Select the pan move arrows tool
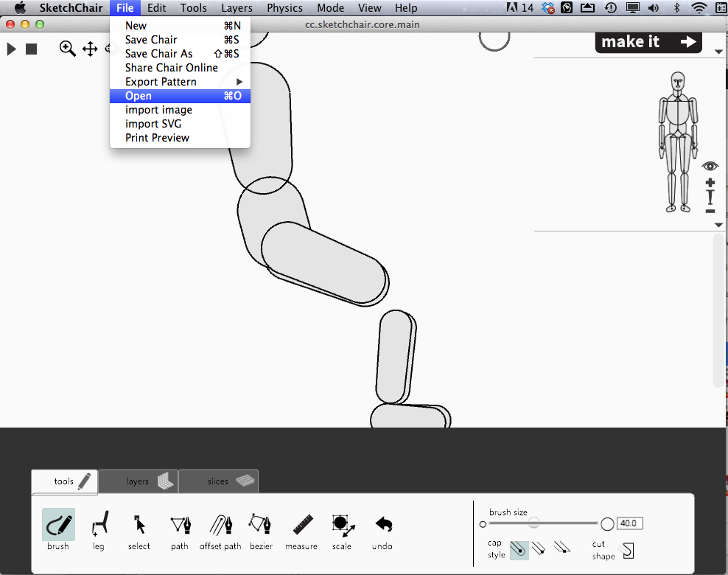The width and height of the screenshot is (728, 575). tap(90, 49)
